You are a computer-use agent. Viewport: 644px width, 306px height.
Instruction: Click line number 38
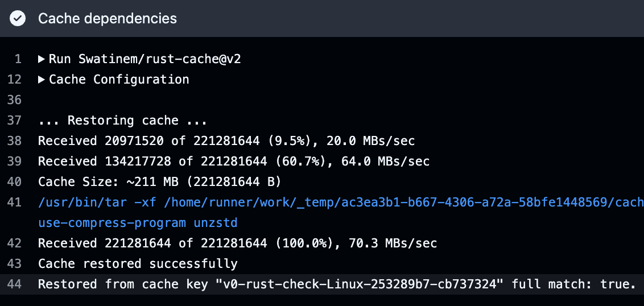[14, 141]
